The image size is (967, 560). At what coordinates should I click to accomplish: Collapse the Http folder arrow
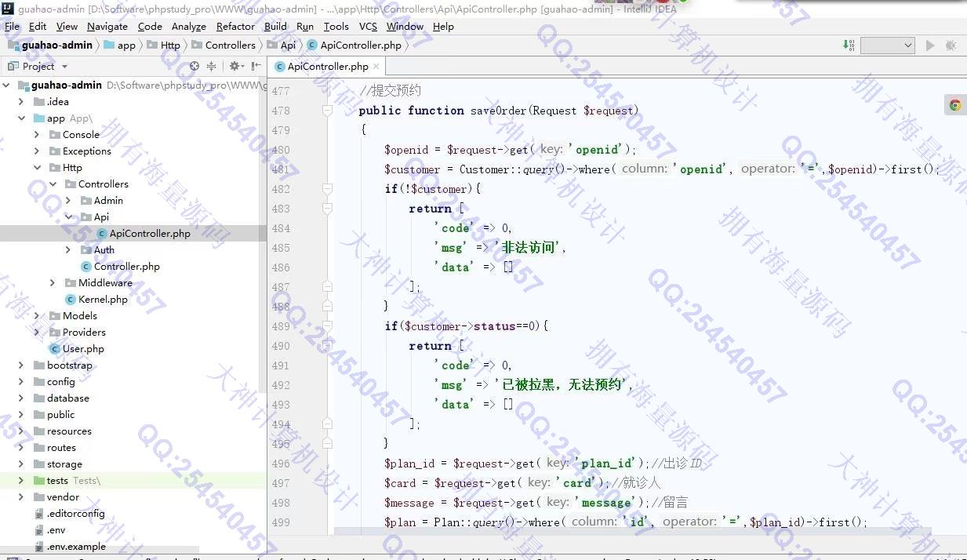coord(37,167)
